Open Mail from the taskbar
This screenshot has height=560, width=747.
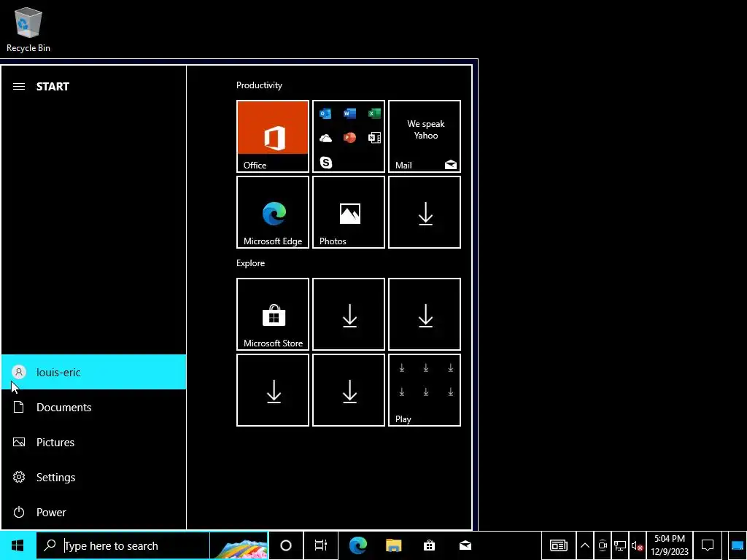(465, 545)
